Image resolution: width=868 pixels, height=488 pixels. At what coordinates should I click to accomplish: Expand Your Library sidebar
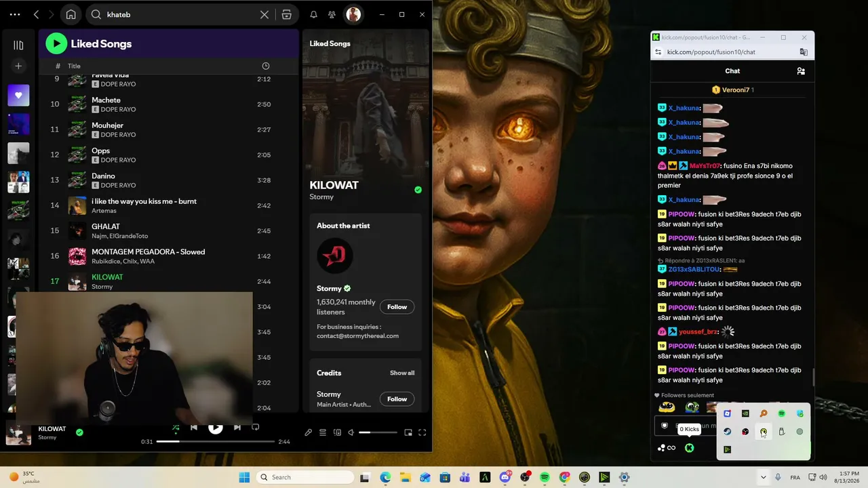point(18,45)
